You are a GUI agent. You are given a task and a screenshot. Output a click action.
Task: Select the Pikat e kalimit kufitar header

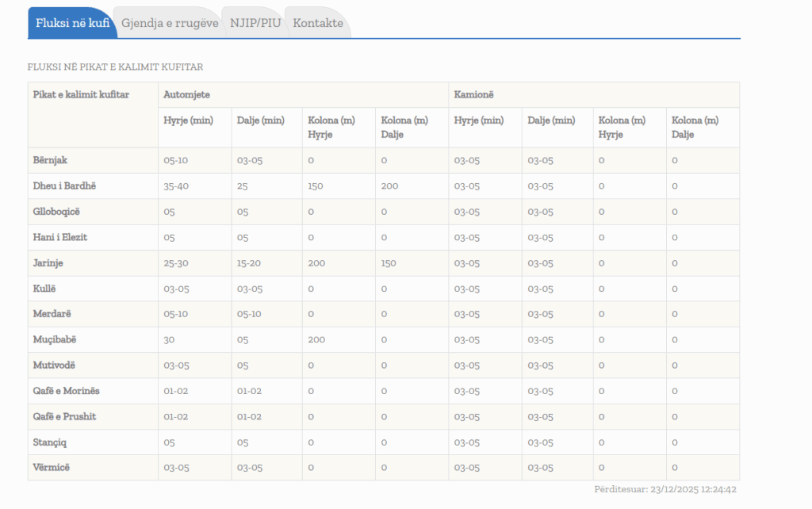[81, 94]
